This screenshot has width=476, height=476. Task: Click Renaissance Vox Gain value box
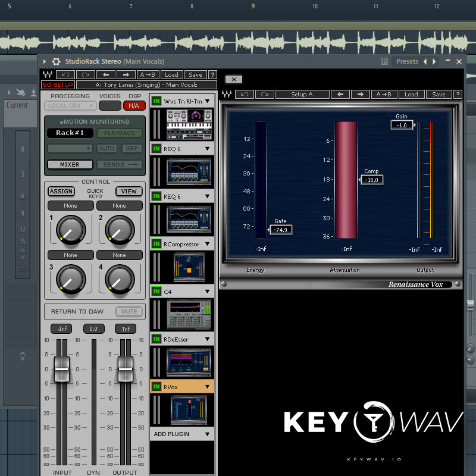tap(402, 125)
